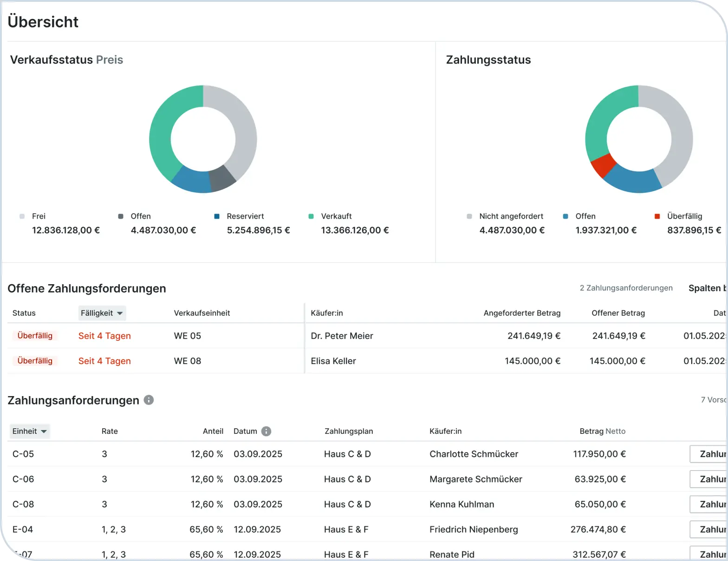Click Überfällig status badge for WE 08
Screen dimensions: 728x561
pos(35,361)
